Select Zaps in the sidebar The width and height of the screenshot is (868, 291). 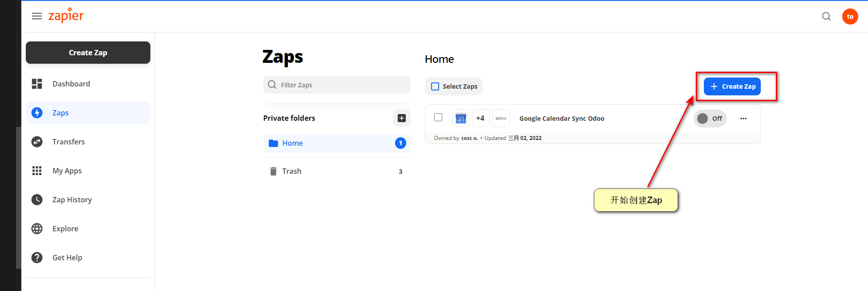tap(88, 113)
